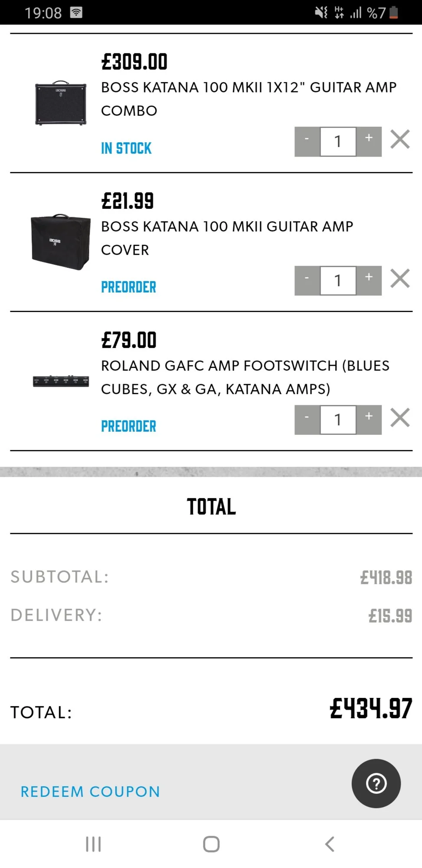The height and width of the screenshot is (868, 422).
Task: Edit Roland footswitch quantity field
Action: (x=338, y=420)
